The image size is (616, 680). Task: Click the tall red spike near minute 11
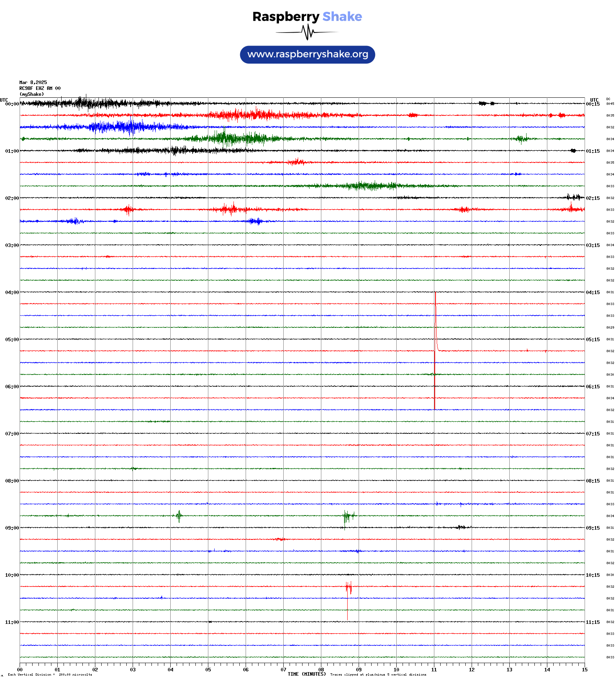435,351
